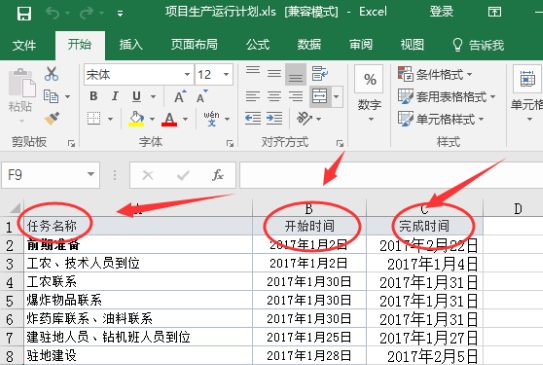The height and width of the screenshot is (365, 543).
Task: Open alignment settings dialog launcher
Action: point(340,143)
